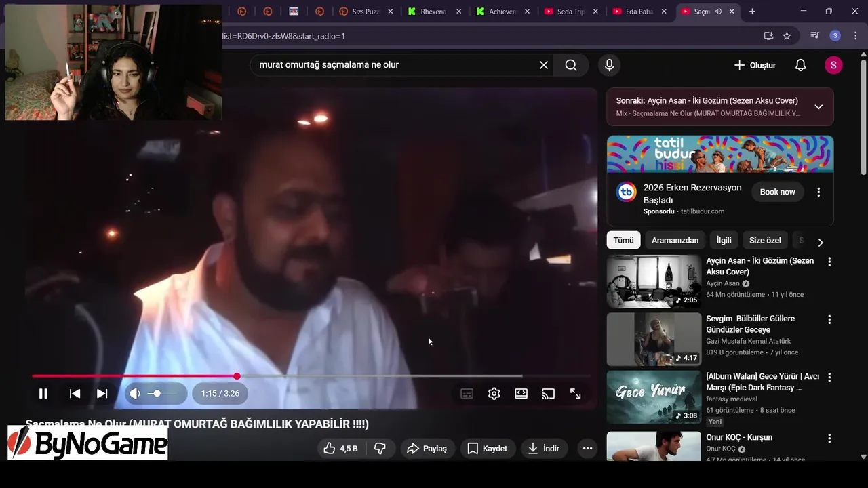Viewport: 868px width, 488px height.
Task: Open the tatilbudur.com ad banner image
Action: click(x=720, y=154)
